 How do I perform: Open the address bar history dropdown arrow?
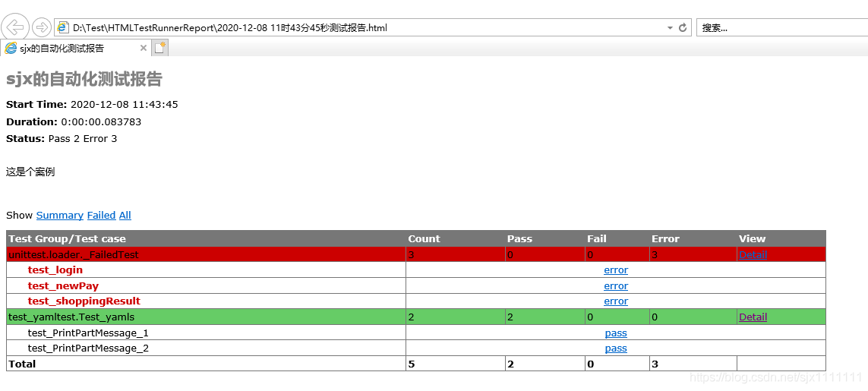[x=670, y=27]
